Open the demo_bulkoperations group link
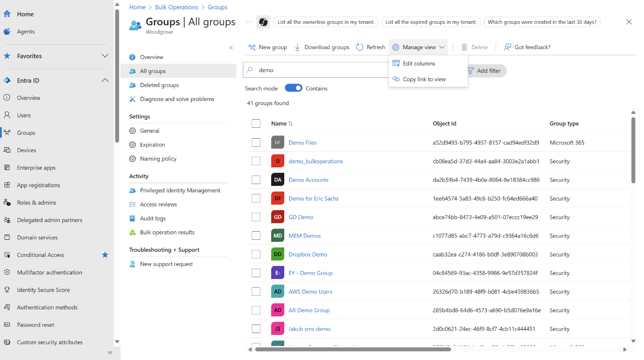644x360 pixels. [316, 161]
